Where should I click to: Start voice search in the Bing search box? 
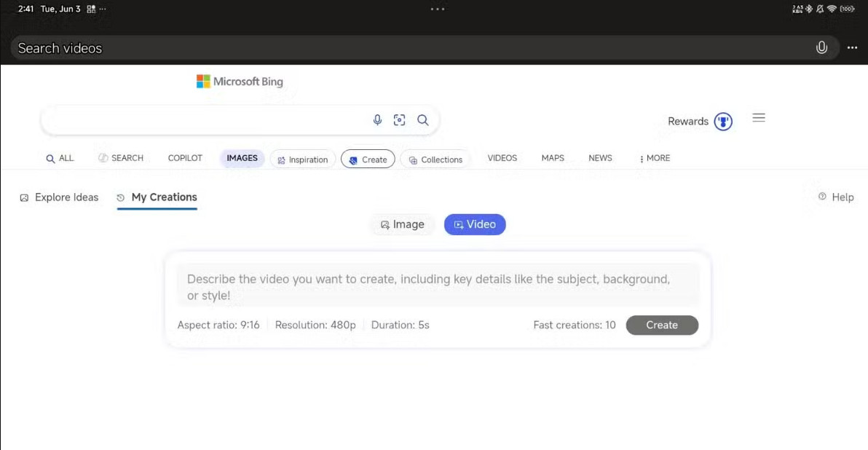click(377, 119)
